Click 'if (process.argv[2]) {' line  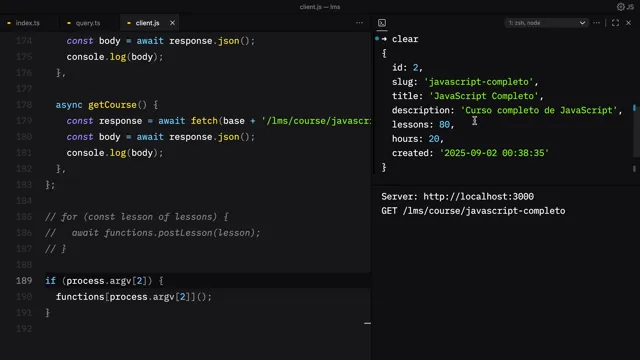click(x=104, y=281)
